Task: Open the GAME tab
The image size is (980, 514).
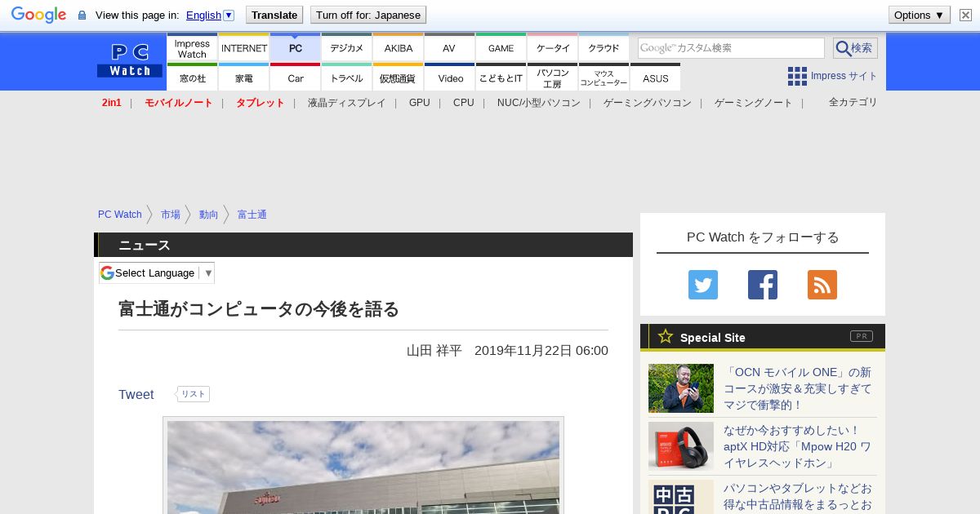Action: (501, 48)
